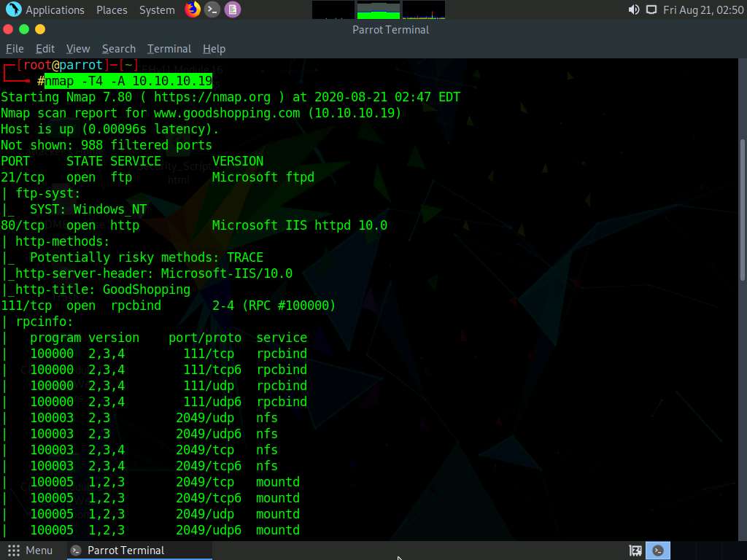Viewport: 747px width, 560px height.
Task: Click 'SYST: Windows_NT' line
Action: coord(88,209)
